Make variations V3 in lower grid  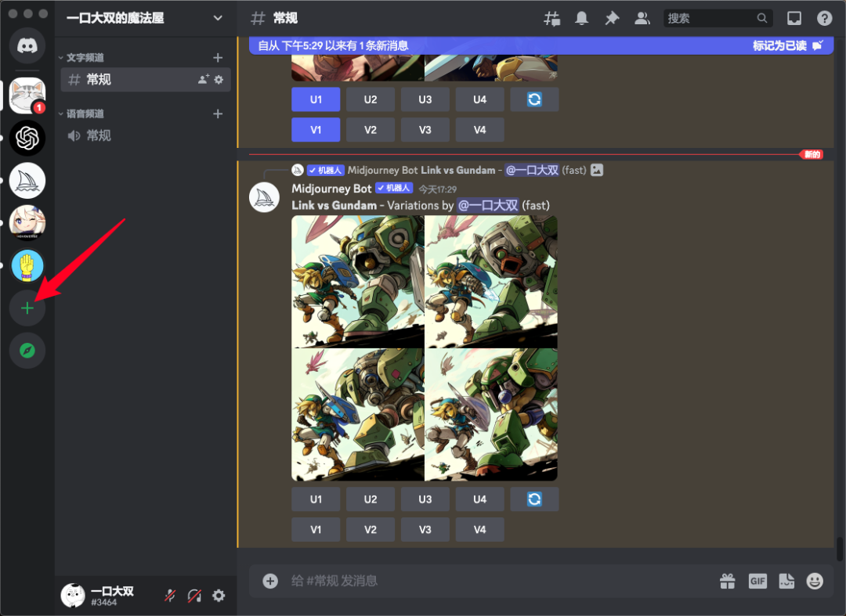pyautogui.click(x=425, y=529)
